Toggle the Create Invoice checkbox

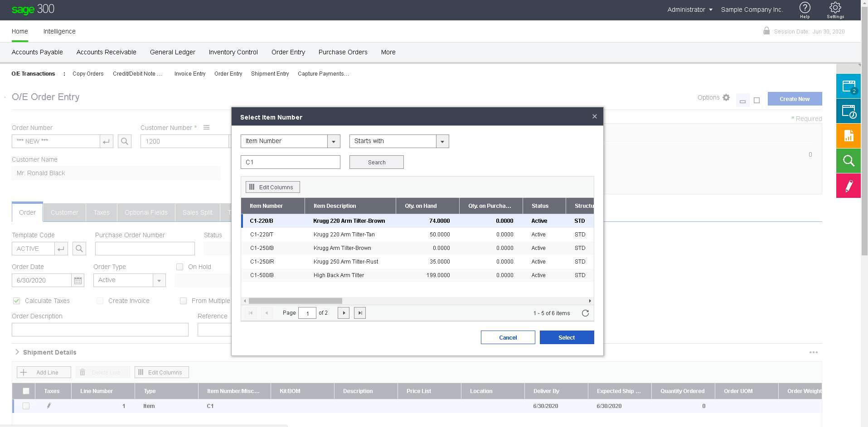coord(100,301)
